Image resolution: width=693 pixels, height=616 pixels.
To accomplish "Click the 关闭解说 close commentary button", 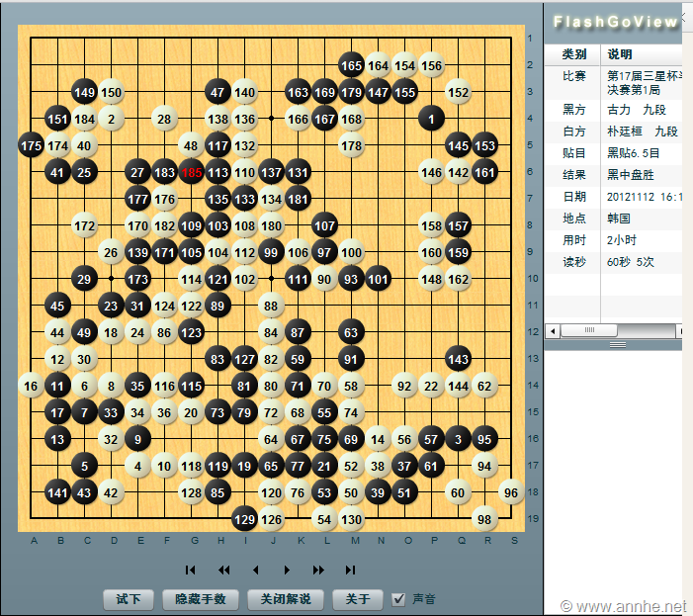I will pyautogui.click(x=286, y=599).
